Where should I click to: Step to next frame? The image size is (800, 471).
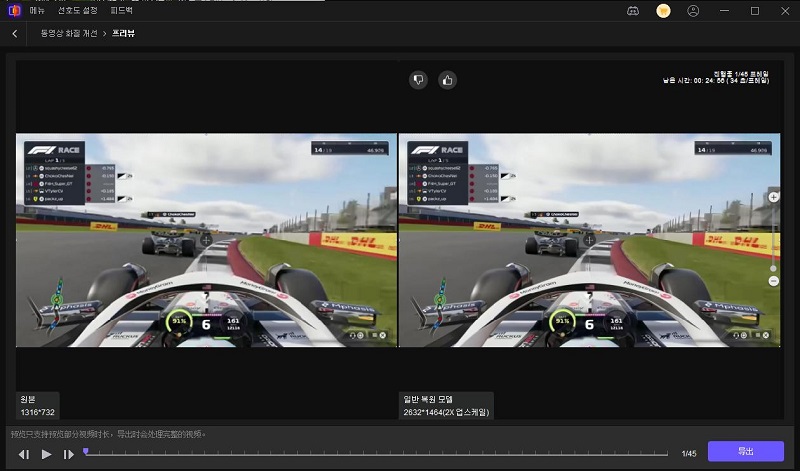pyautogui.click(x=68, y=454)
